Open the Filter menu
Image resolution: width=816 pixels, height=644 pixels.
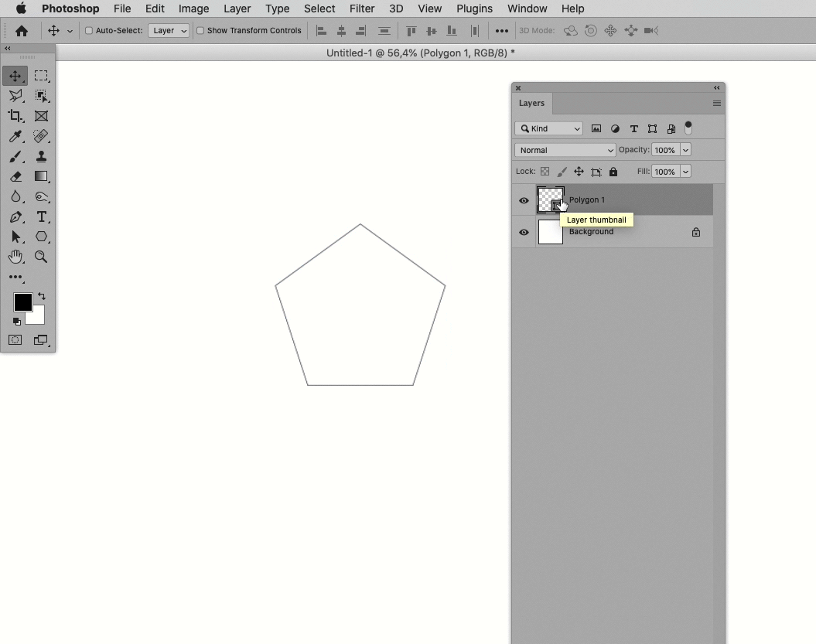coord(362,9)
